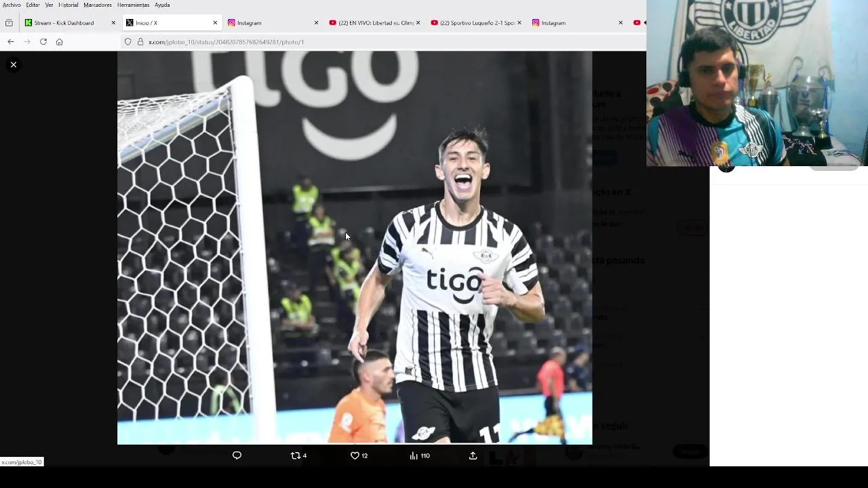Click the footballer photo in the viewer
868x488 pixels.
(x=355, y=247)
